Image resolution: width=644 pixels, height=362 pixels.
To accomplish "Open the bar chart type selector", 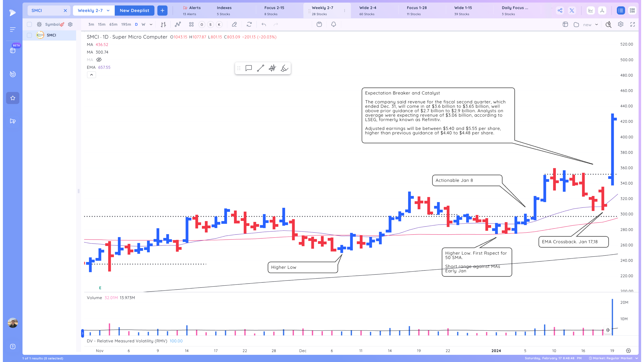I will click(163, 24).
